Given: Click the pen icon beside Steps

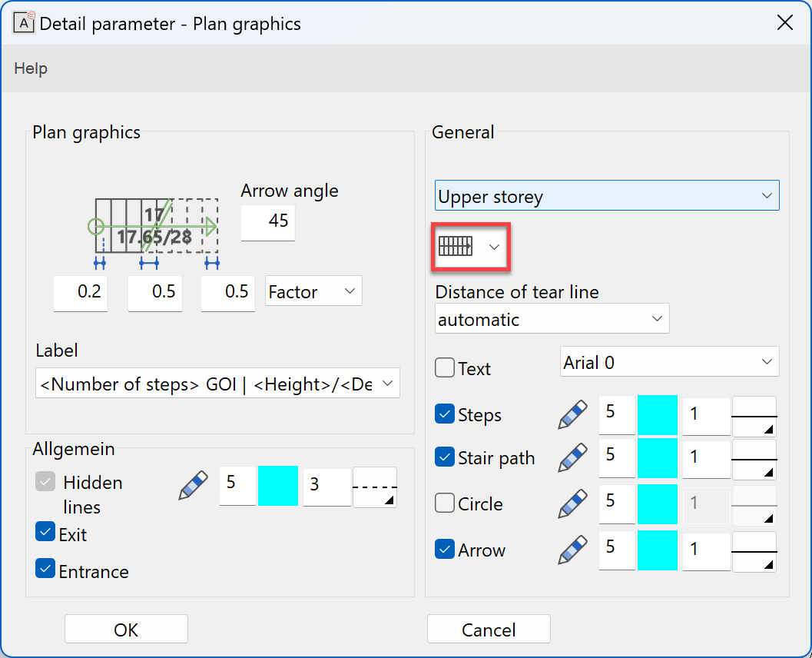Looking at the screenshot, I should [572, 413].
